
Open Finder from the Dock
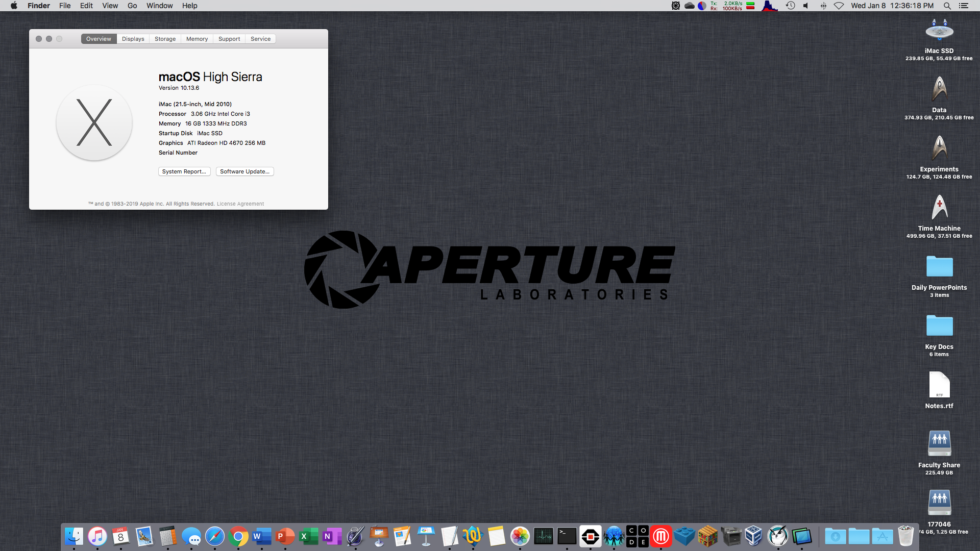point(74,536)
